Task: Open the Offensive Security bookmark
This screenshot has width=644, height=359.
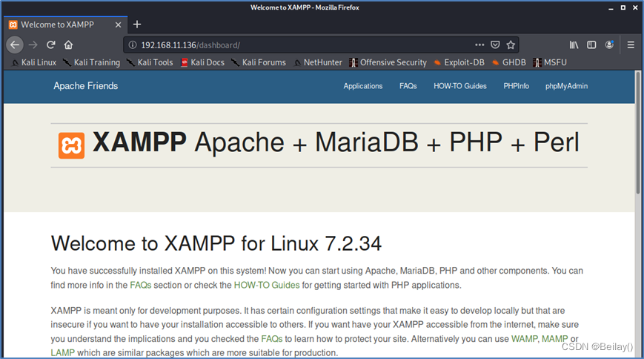Action: [388, 62]
